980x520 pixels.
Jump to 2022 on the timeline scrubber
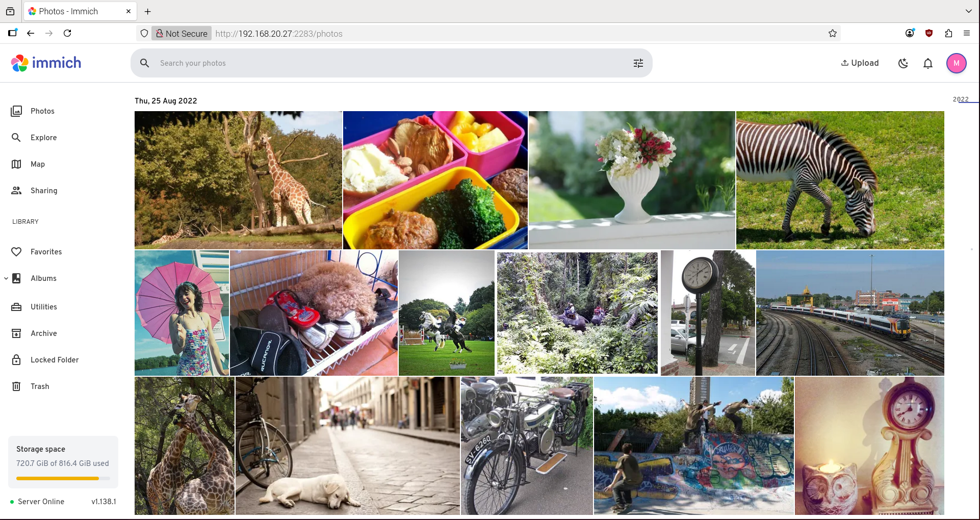960,99
